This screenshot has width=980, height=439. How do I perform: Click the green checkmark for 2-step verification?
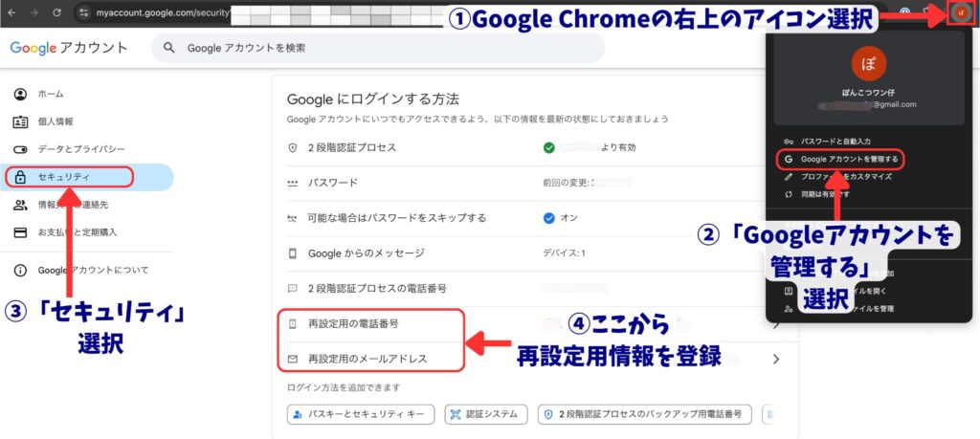(x=548, y=148)
